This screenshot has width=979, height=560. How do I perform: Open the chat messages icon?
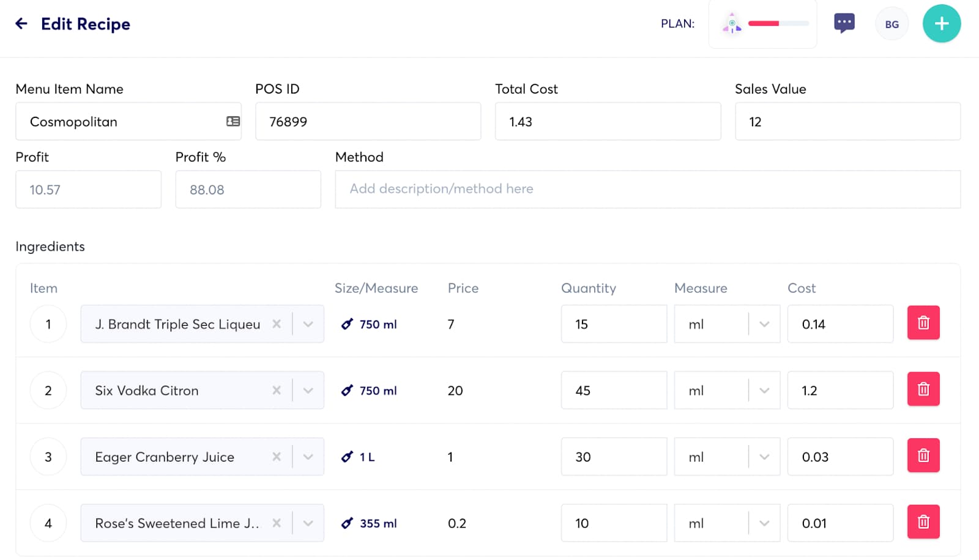tap(844, 23)
